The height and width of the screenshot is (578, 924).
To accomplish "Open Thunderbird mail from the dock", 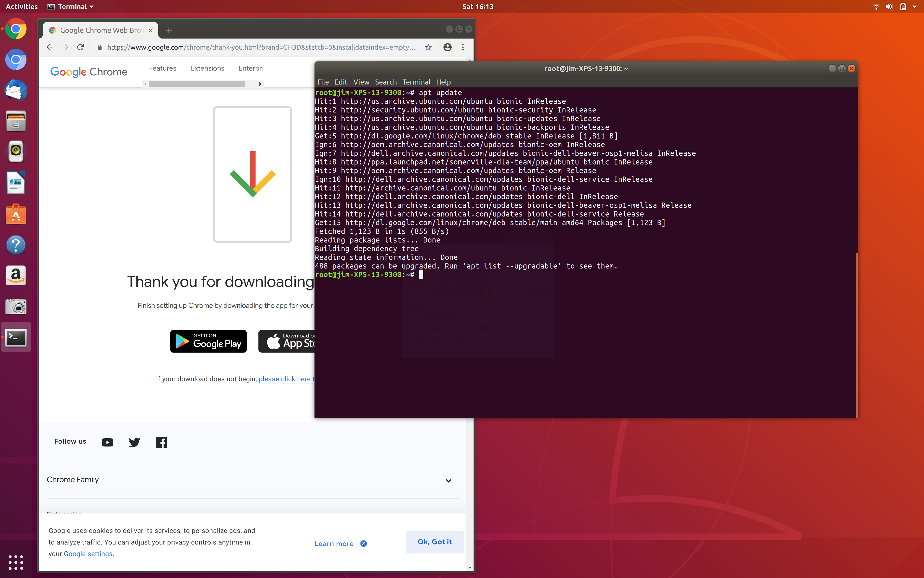I will point(16,91).
